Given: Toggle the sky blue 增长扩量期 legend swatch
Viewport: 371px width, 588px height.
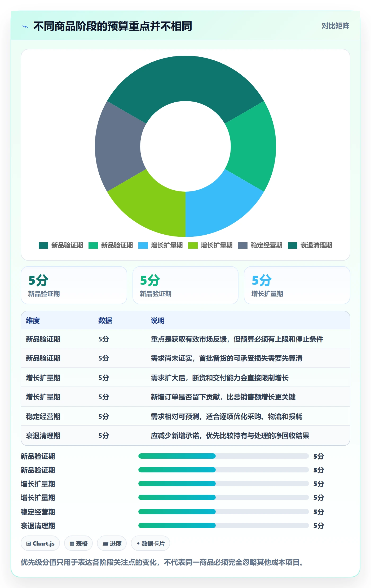Looking at the screenshot, I should (x=143, y=245).
